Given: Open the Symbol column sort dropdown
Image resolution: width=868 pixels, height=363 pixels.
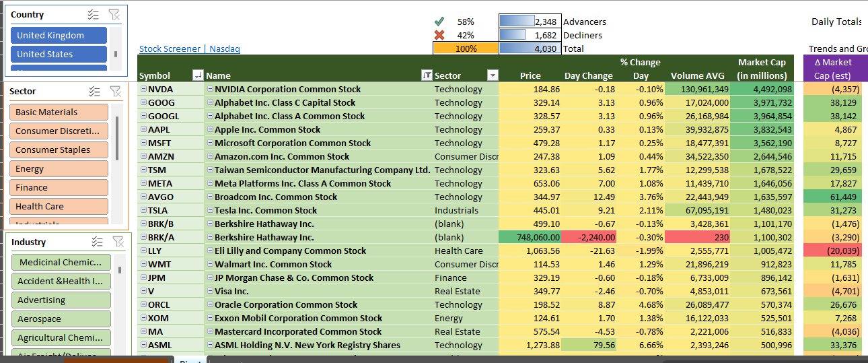Looking at the screenshot, I should pos(198,75).
